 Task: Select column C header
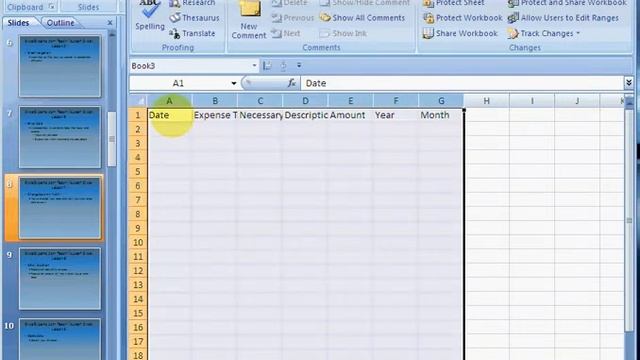click(x=260, y=100)
